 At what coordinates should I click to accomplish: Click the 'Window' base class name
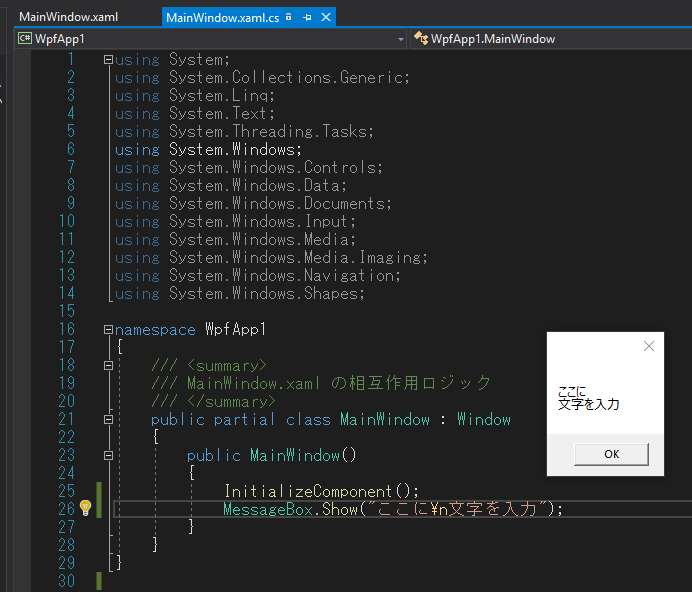click(x=484, y=419)
